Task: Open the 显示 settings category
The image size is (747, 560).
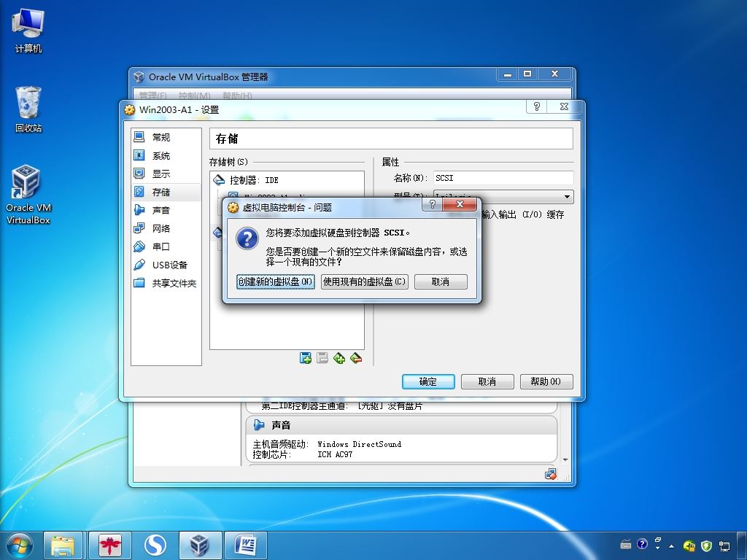Action: pyautogui.click(x=166, y=174)
